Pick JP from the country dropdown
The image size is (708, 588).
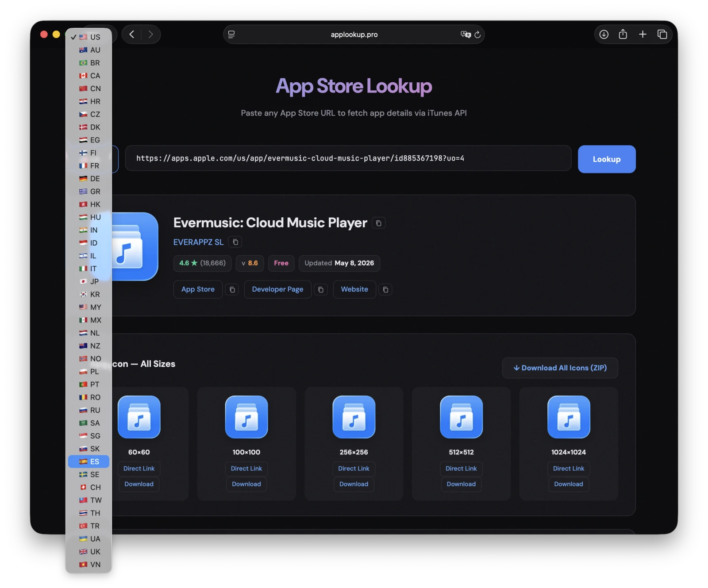tap(89, 281)
